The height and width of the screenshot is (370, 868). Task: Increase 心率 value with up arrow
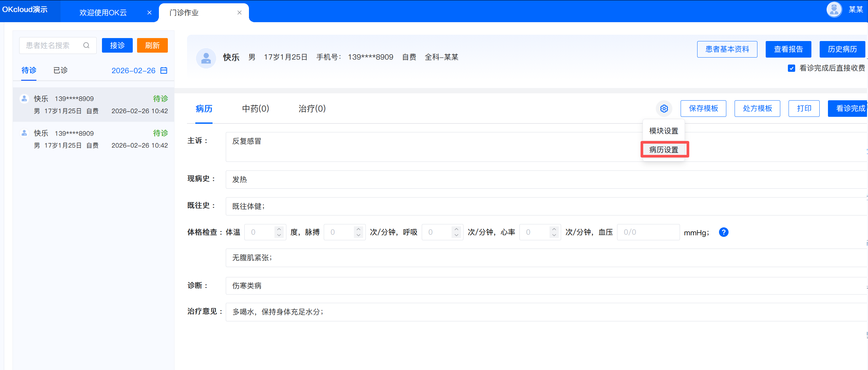(554, 229)
